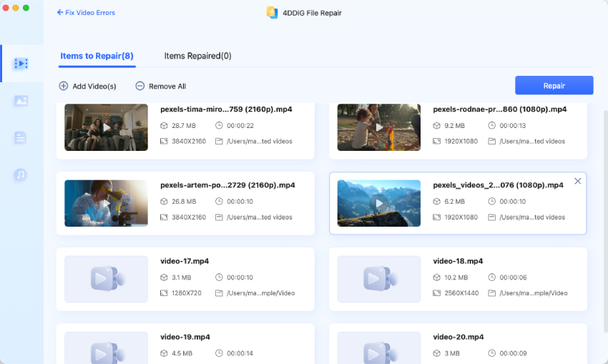The image size is (608, 364).
Task: Select filename video-19.mp4
Action: coord(185,338)
